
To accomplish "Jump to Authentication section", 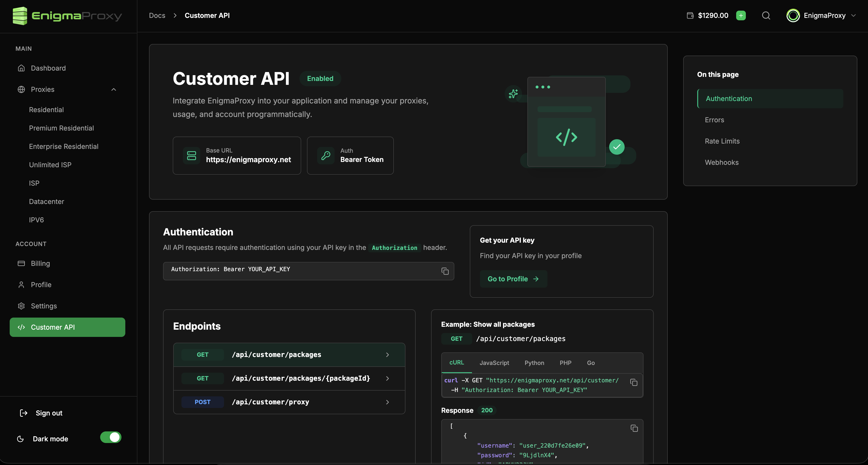I will pyautogui.click(x=770, y=98).
